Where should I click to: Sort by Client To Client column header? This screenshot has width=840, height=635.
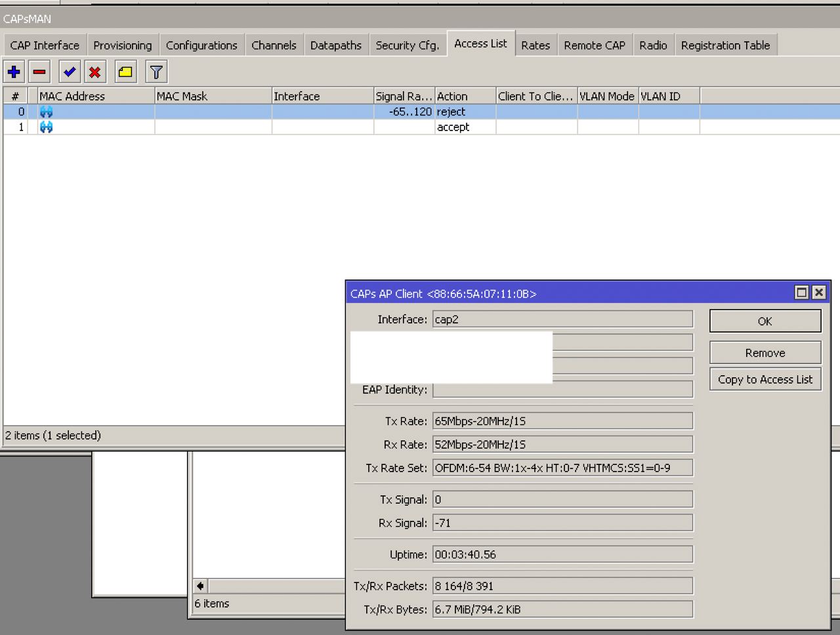[x=536, y=96]
